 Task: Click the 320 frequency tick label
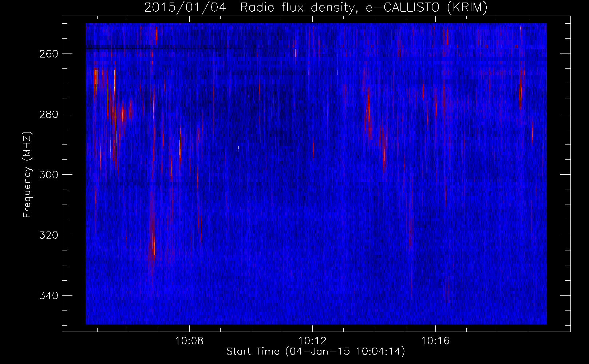tap(48, 235)
